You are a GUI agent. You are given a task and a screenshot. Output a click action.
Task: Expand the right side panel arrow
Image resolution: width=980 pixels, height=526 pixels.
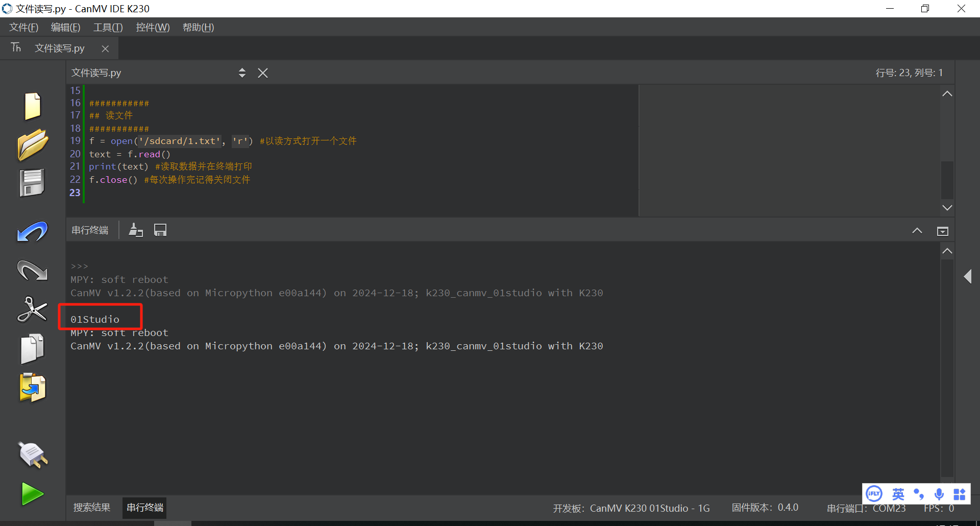[x=968, y=276]
